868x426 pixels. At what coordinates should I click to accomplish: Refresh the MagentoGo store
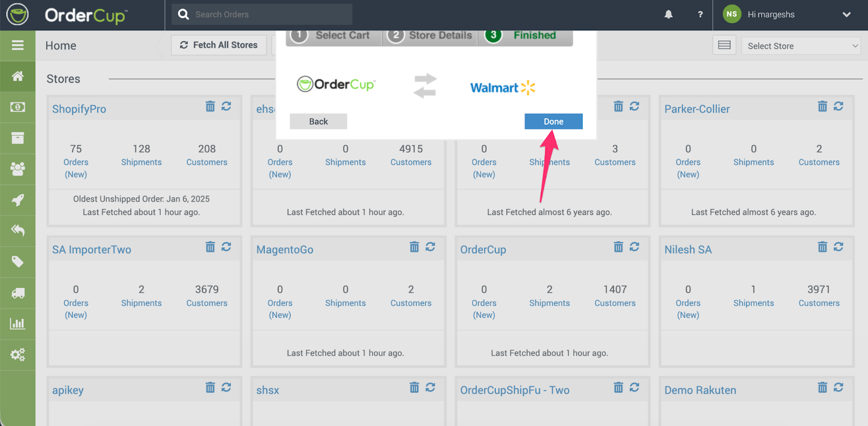(430, 247)
